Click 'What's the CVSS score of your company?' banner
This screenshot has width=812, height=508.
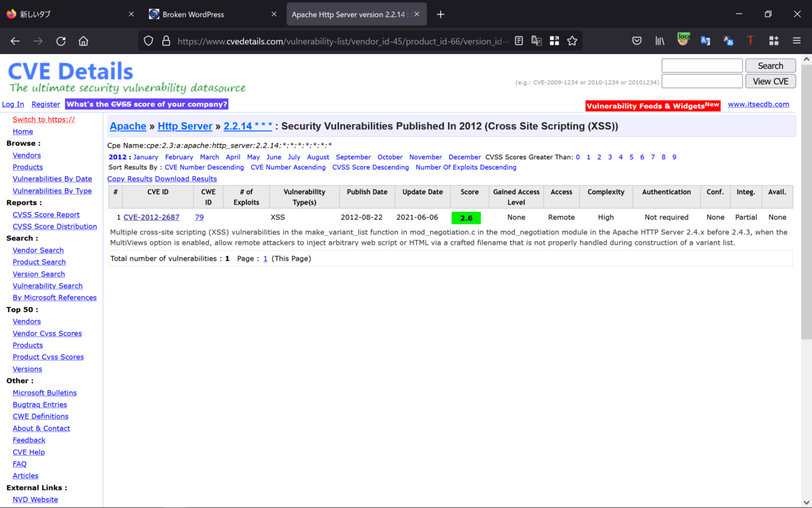[x=147, y=104]
